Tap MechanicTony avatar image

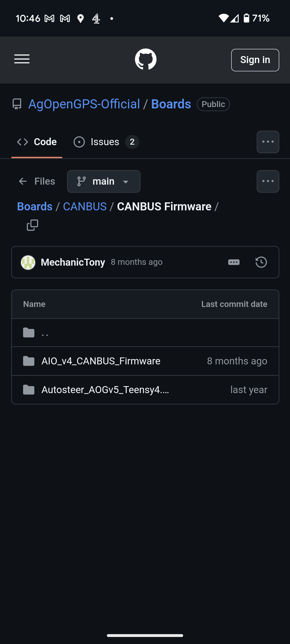click(28, 262)
